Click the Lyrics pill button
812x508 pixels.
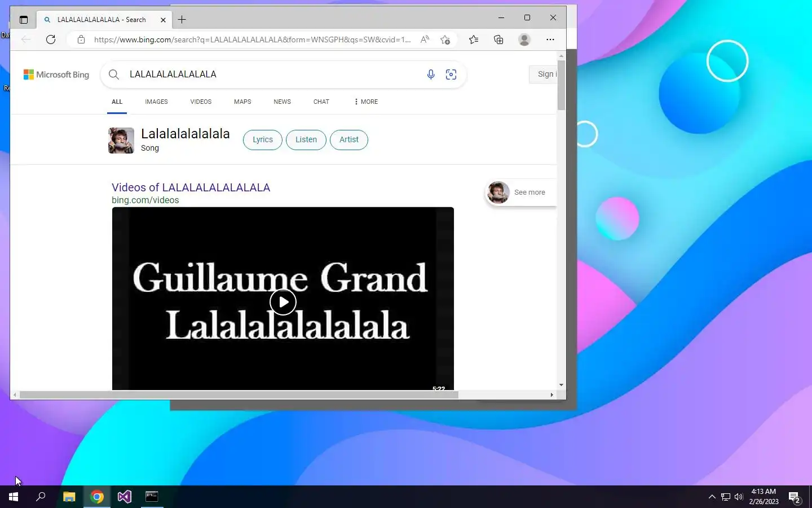pos(263,140)
